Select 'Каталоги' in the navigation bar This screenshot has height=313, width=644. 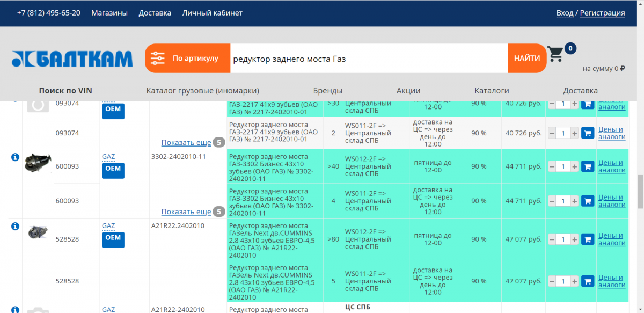click(x=492, y=91)
